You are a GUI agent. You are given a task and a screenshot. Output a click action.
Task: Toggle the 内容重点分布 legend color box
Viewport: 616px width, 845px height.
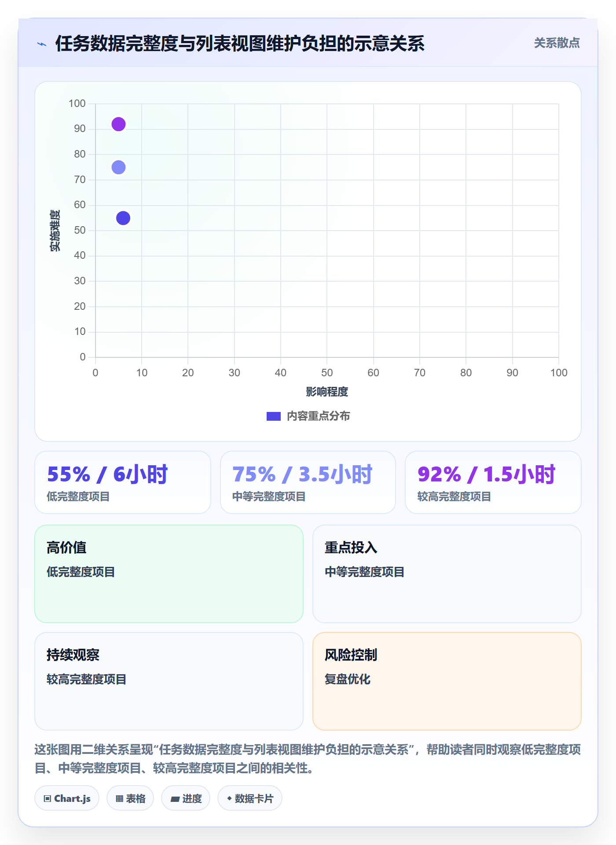274,416
